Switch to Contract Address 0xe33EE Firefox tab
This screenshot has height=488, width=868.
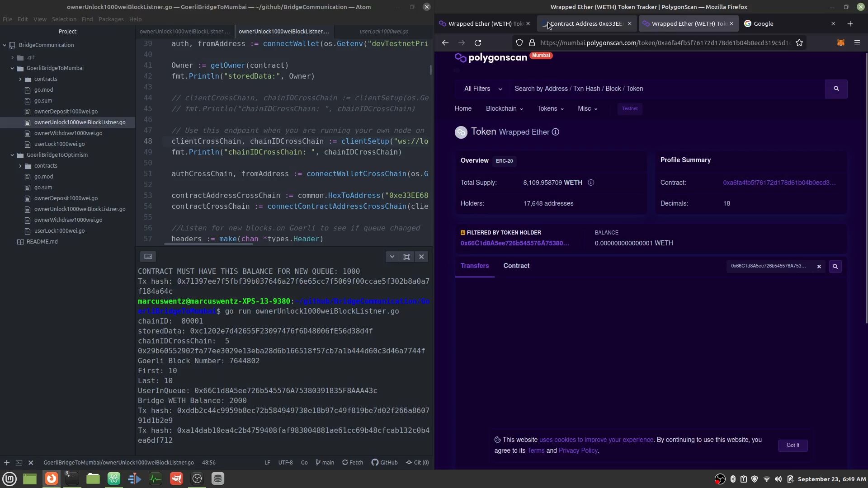[x=587, y=23]
